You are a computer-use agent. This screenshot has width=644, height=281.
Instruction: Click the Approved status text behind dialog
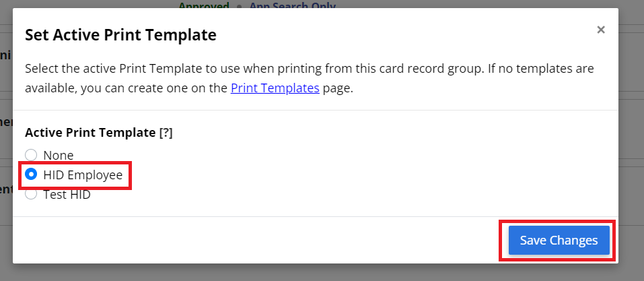(204, 6)
